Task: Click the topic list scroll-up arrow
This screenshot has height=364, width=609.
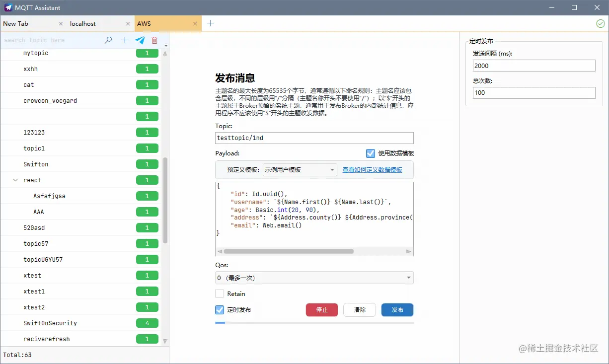Action: coord(165,53)
